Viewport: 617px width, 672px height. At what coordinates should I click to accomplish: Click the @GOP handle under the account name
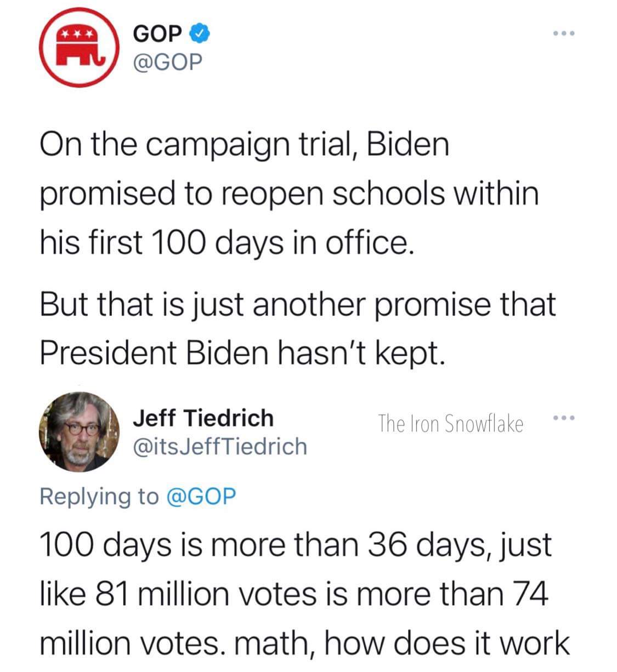[x=168, y=62]
